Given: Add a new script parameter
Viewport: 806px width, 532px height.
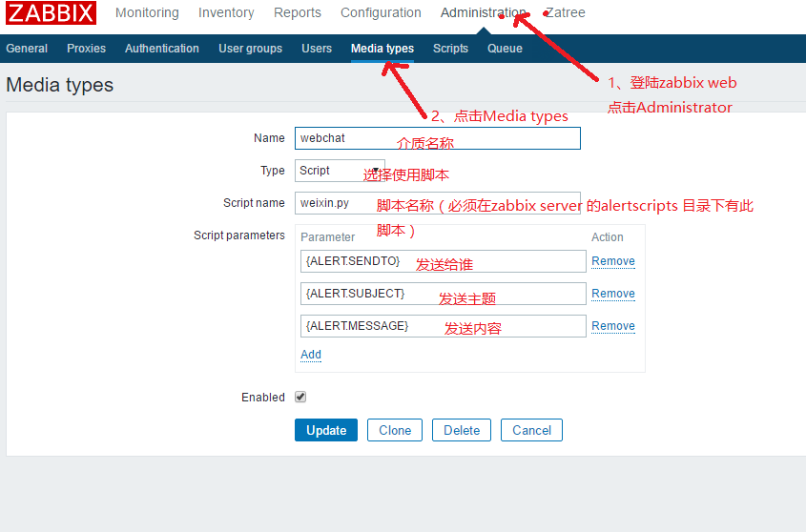Looking at the screenshot, I should [x=311, y=355].
